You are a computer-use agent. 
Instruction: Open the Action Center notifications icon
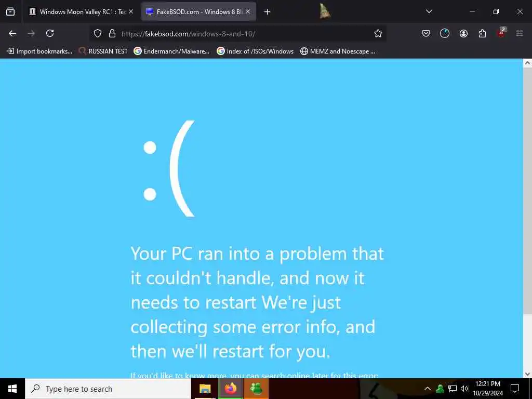(515, 389)
